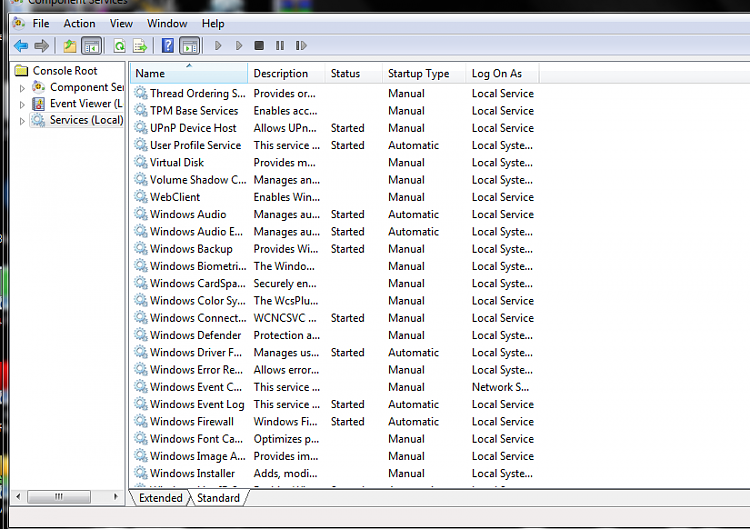Select the Windows Color Sy... service
750x529 pixels.
(x=335, y=300)
